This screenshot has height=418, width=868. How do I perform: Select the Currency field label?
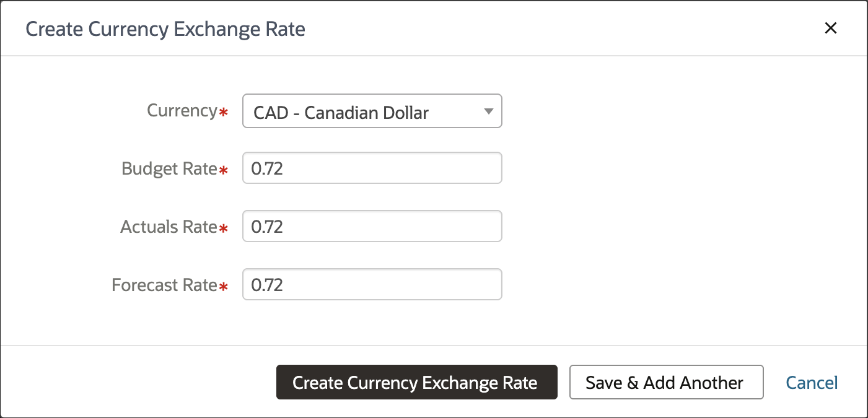(182, 110)
